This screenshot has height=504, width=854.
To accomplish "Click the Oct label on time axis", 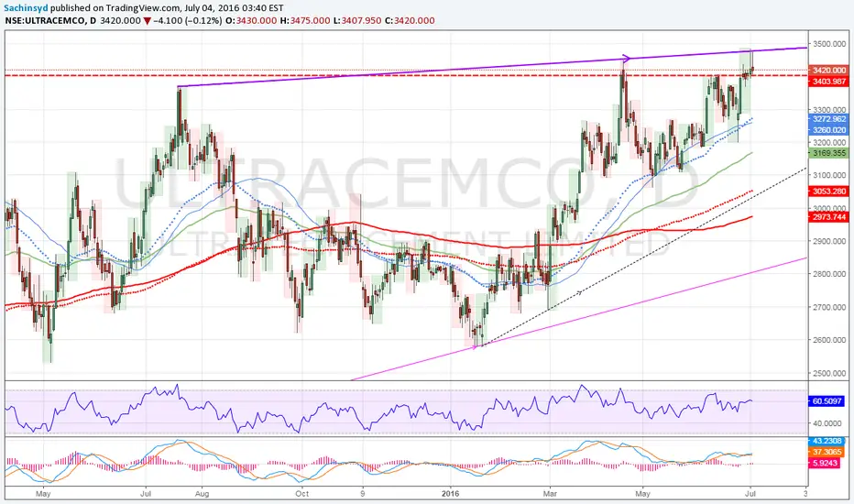I will pyautogui.click(x=301, y=494).
